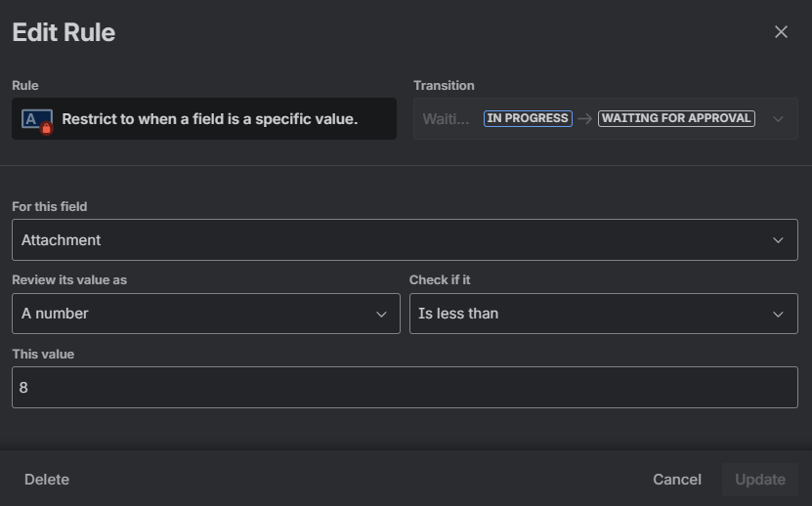Image resolution: width=812 pixels, height=506 pixels.
Task: Click the IN PROGRESS status lozenge
Action: (528, 118)
